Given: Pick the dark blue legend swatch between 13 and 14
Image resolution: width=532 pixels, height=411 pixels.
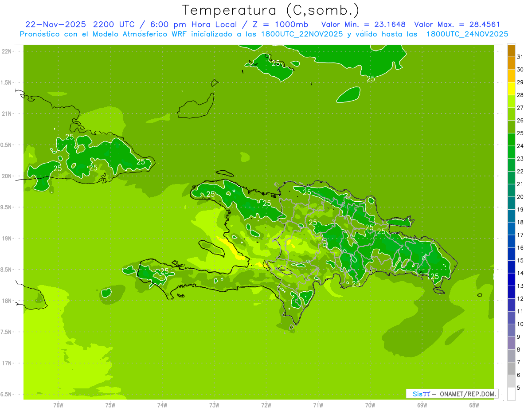Looking at the screenshot, I should [x=511, y=279].
